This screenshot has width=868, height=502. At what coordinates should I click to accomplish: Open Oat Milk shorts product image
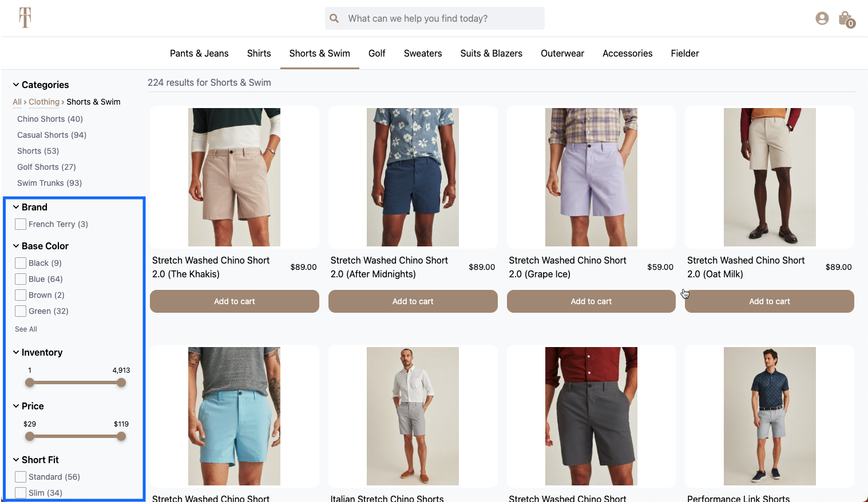(770, 177)
